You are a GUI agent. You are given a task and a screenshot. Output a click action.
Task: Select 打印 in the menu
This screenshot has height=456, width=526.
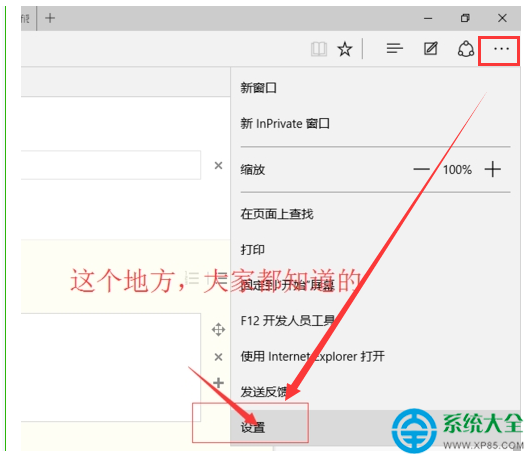pos(253,249)
